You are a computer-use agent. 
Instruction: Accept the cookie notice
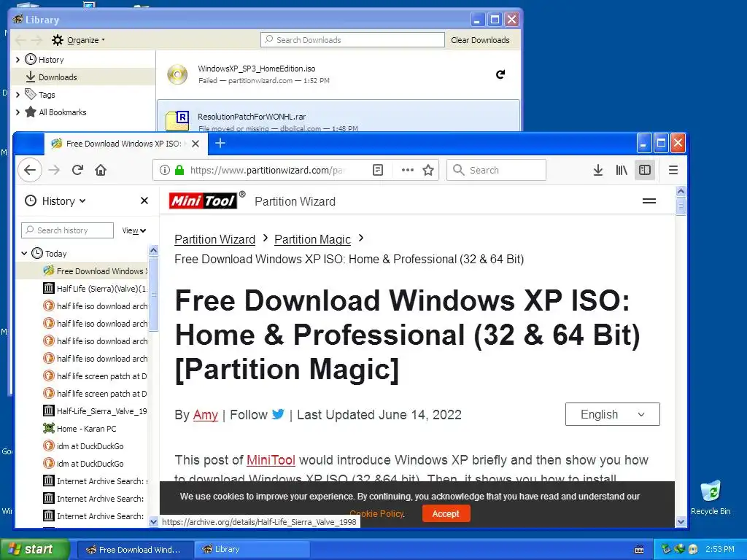click(x=446, y=514)
